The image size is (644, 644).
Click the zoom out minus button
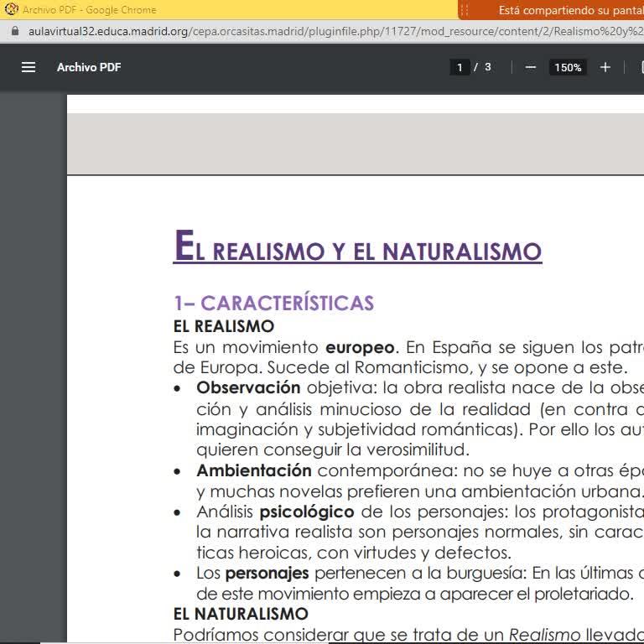pyautogui.click(x=530, y=67)
